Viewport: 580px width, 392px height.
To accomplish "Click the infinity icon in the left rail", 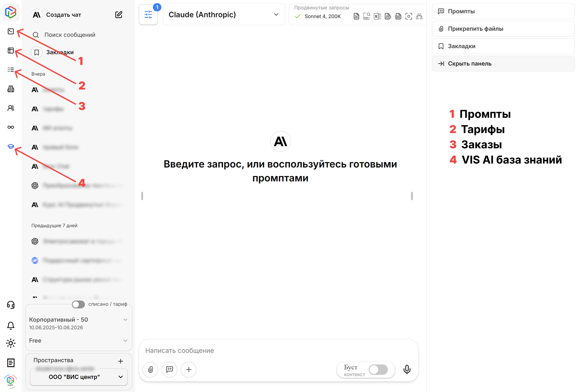I will (x=11, y=127).
